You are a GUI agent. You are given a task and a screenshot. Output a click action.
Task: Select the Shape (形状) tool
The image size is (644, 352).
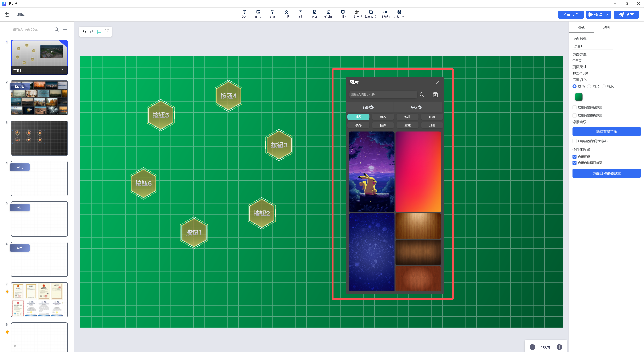pos(286,14)
